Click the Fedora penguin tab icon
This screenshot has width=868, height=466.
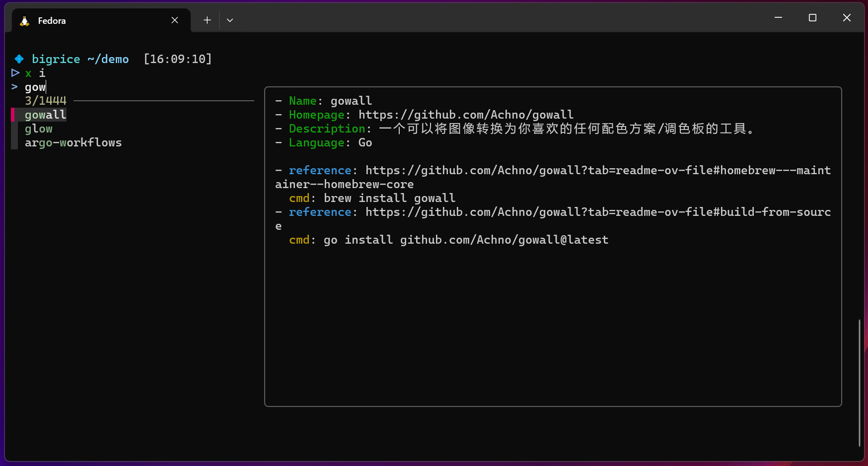24,20
